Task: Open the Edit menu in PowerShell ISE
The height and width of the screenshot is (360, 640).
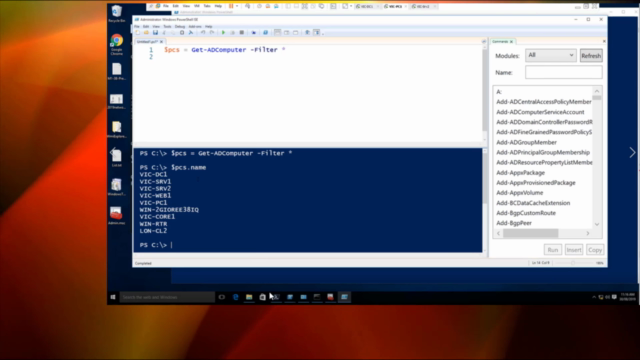Action: tap(146, 27)
